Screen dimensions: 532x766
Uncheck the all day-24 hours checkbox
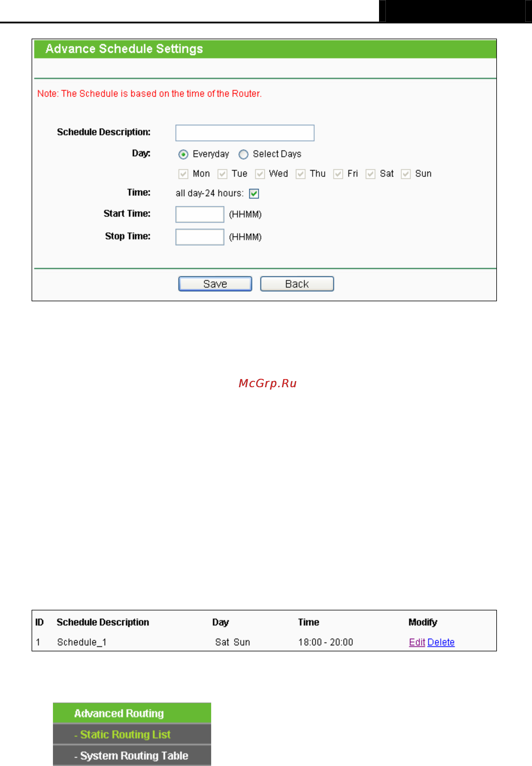pos(254,194)
